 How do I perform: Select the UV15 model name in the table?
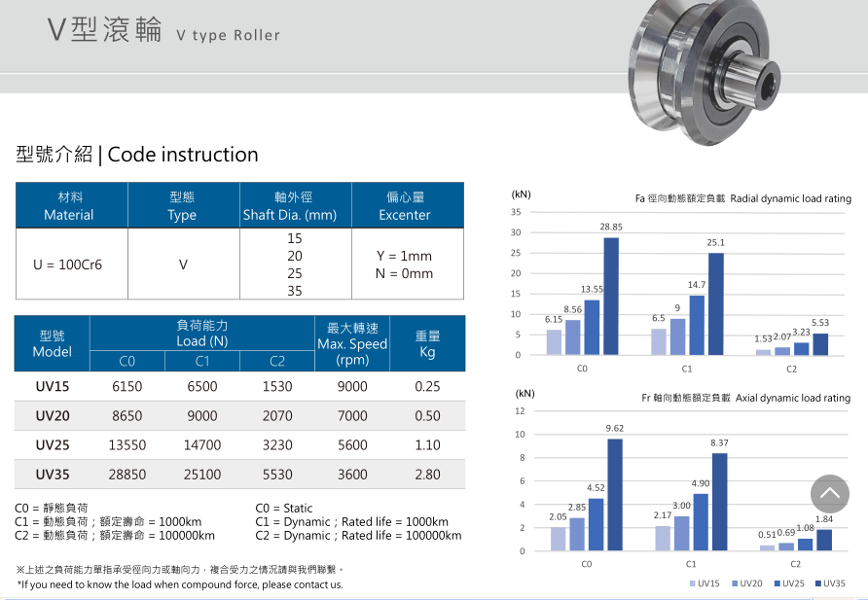coord(53,386)
